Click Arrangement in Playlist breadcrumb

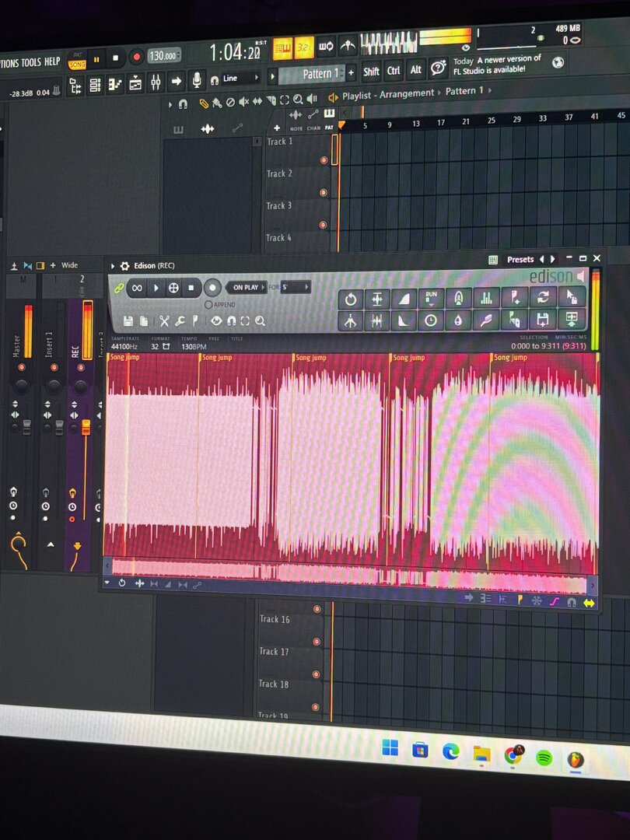point(407,94)
